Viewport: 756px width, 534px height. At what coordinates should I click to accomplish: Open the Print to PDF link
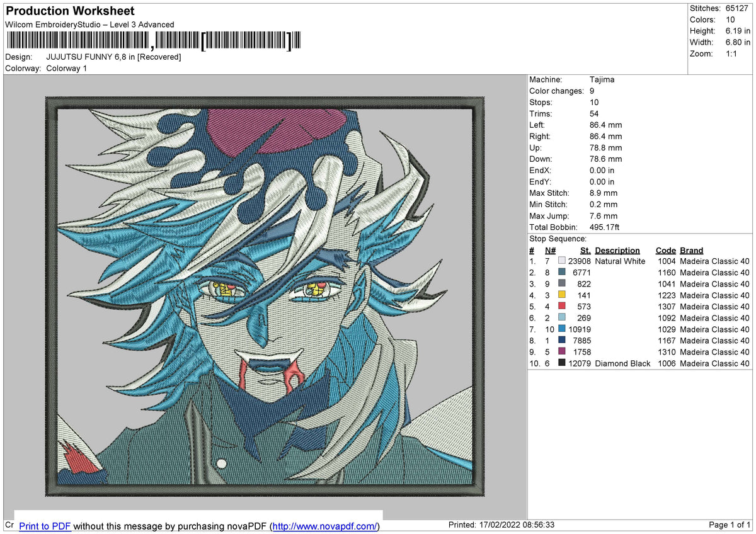[x=45, y=526]
